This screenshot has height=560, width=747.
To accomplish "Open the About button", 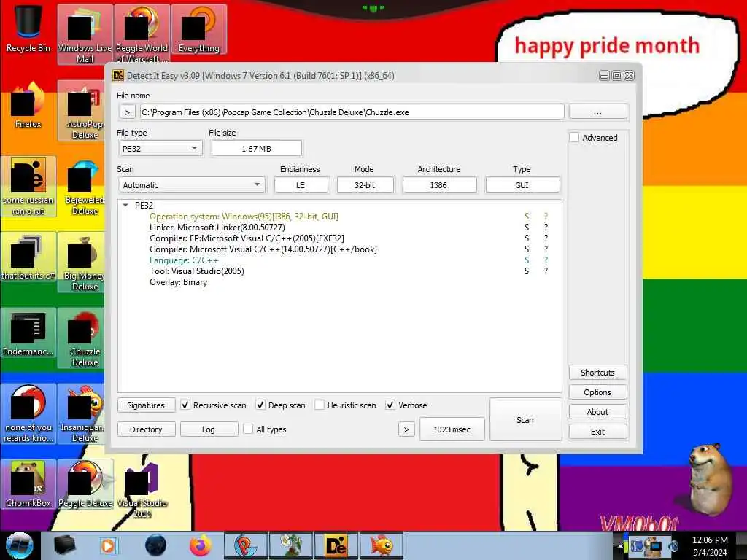I will tap(598, 412).
